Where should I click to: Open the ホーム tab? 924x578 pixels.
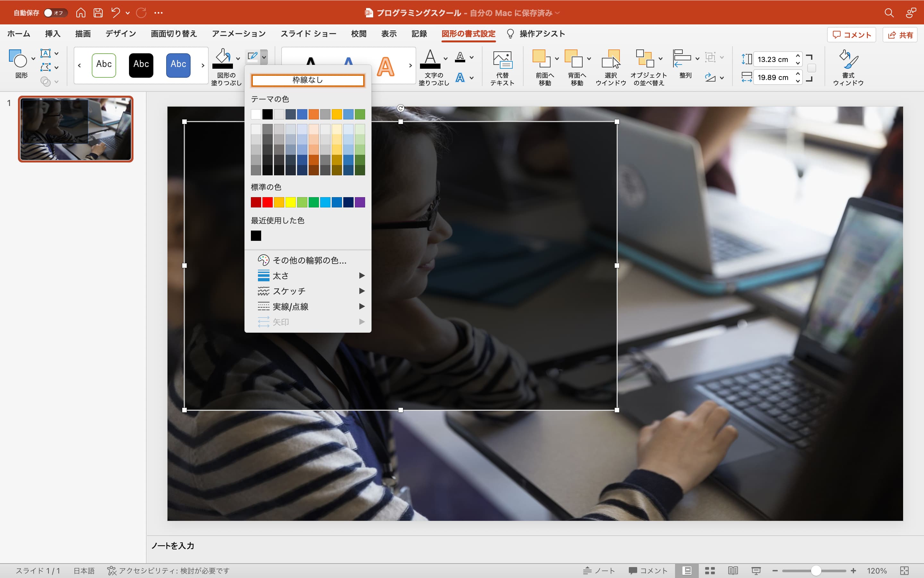[19, 34]
